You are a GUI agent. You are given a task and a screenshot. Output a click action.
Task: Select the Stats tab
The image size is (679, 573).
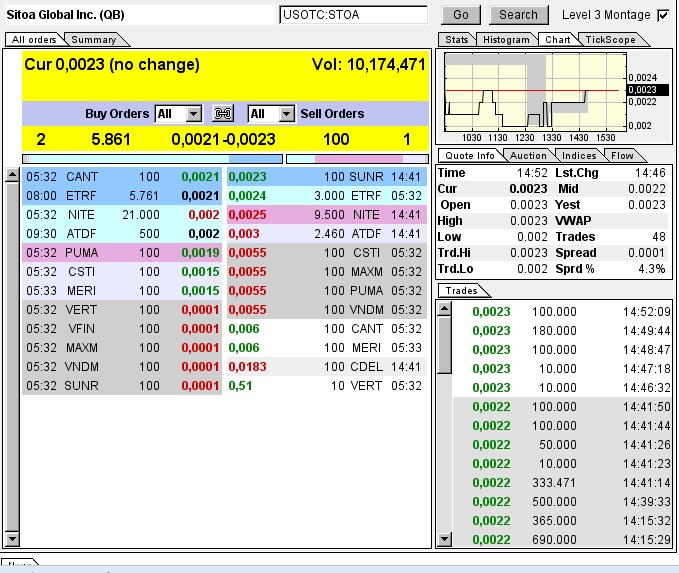[x=456, y=40]
